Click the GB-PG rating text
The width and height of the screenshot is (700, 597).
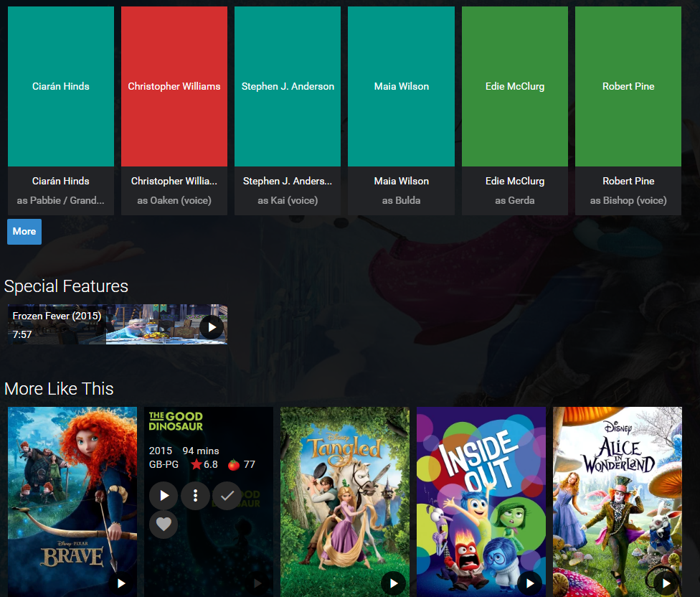(164, 464)
